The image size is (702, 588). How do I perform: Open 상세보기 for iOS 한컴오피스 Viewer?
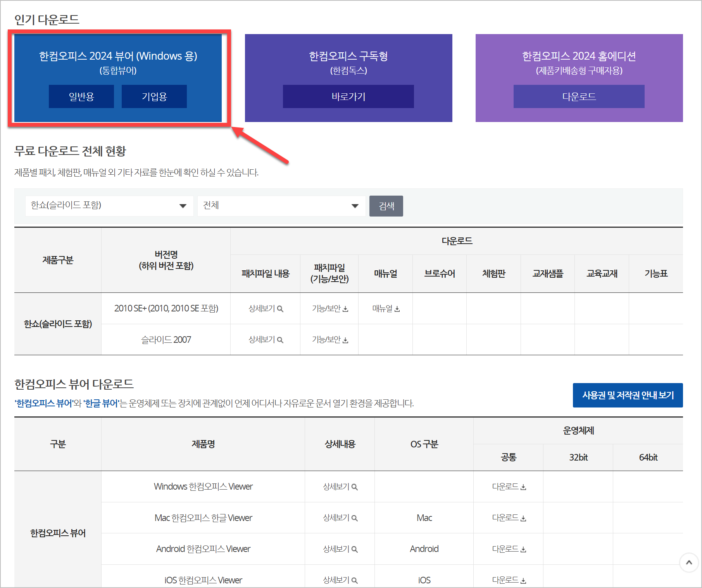(340, 580)
